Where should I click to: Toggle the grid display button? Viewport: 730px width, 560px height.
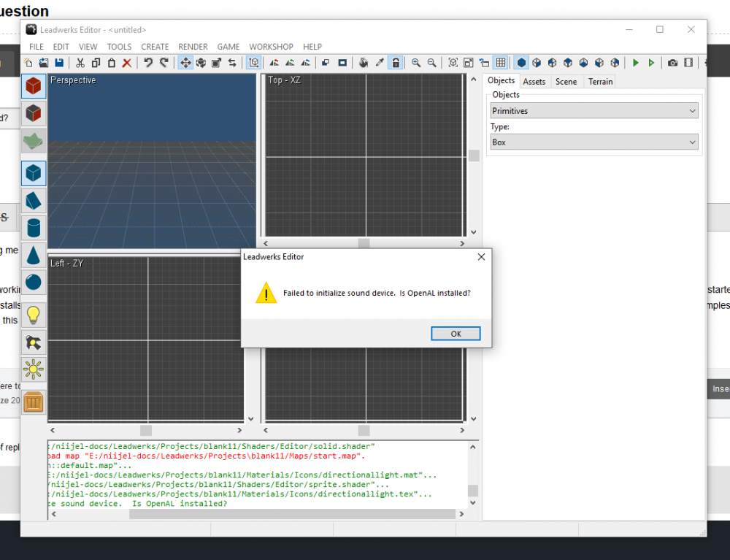[x=501, y=64]
